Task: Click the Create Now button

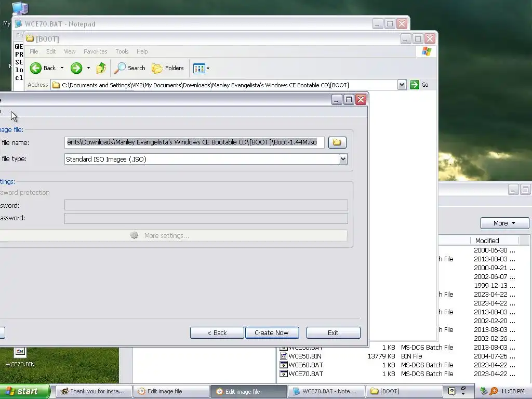Action: pyautogui.click(x=272, y=333)
